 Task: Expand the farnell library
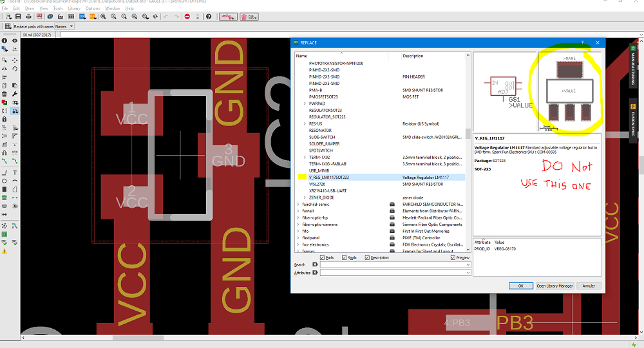click(298, 211)
